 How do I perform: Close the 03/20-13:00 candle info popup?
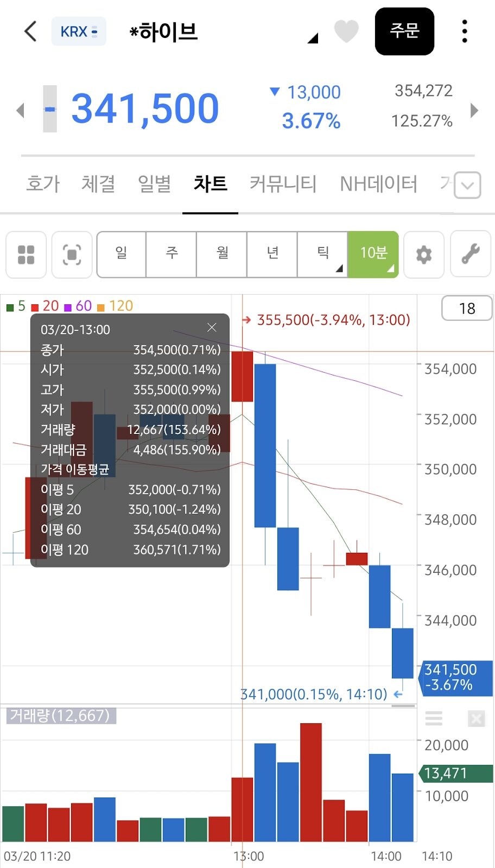coord(212,328)
